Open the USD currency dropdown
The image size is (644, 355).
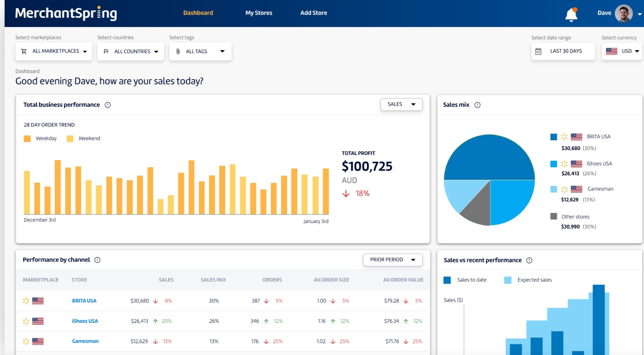tap(622, 51)
